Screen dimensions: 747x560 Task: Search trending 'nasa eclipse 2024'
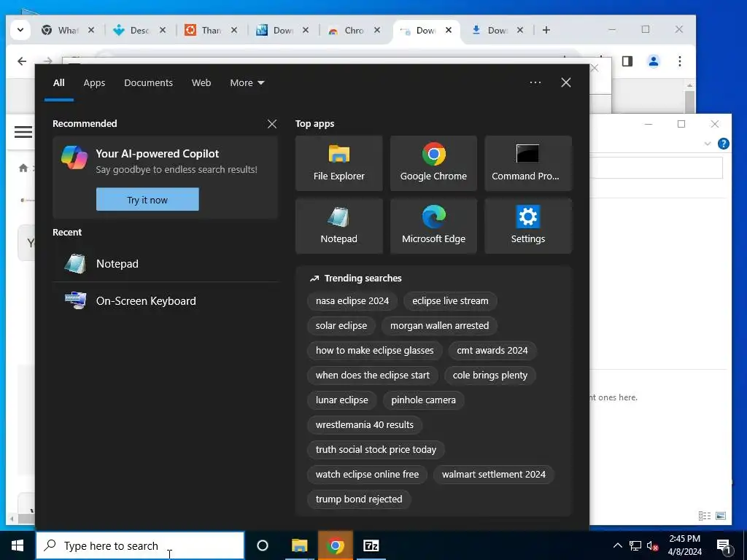[352, 301]
